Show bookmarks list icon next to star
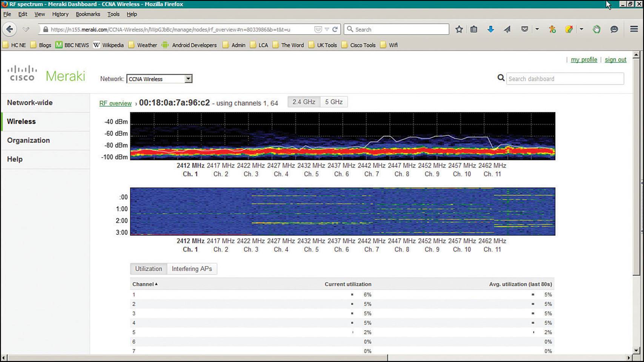The height and width of the screenshot is (362, 644). point(474,29)
